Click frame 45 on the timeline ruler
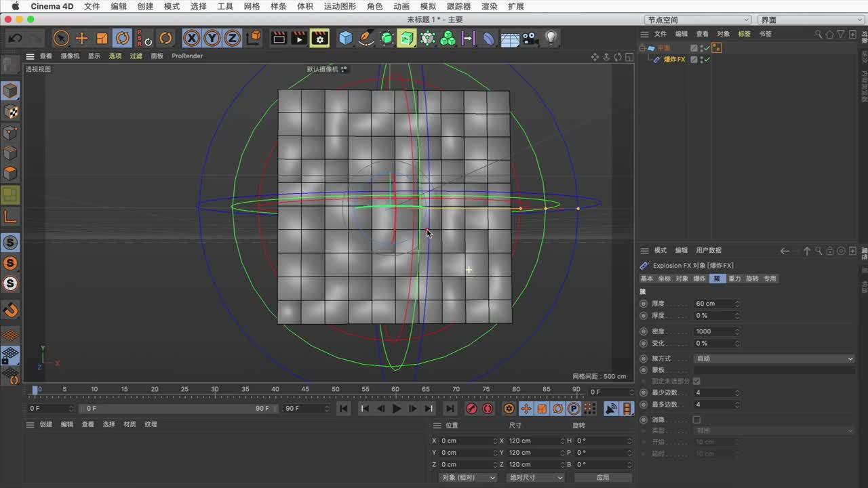The height and width of the screenshot is (488, 868). (x=305, y=390)
